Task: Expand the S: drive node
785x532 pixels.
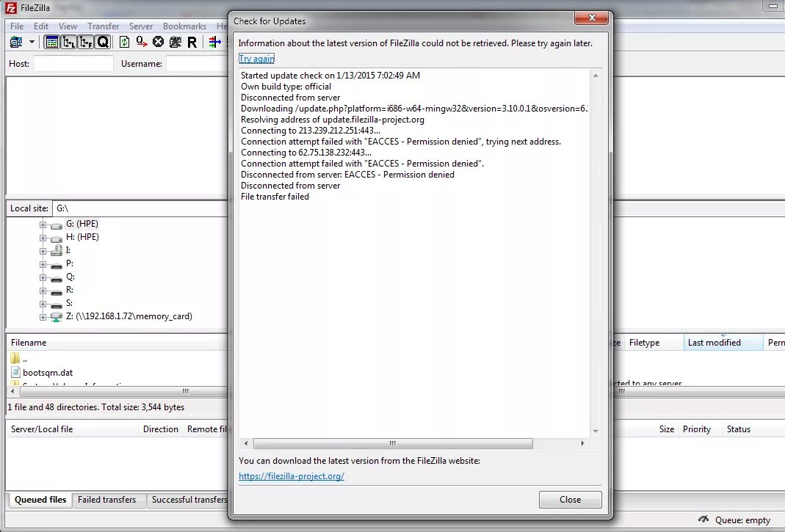Action: (x=43, y=304)
